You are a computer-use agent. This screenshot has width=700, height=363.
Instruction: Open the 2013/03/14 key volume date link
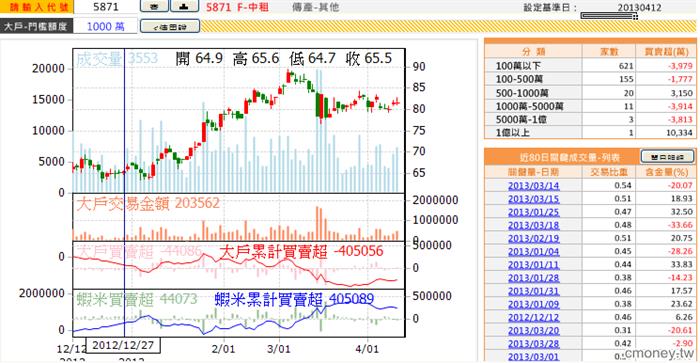(533, 185)
